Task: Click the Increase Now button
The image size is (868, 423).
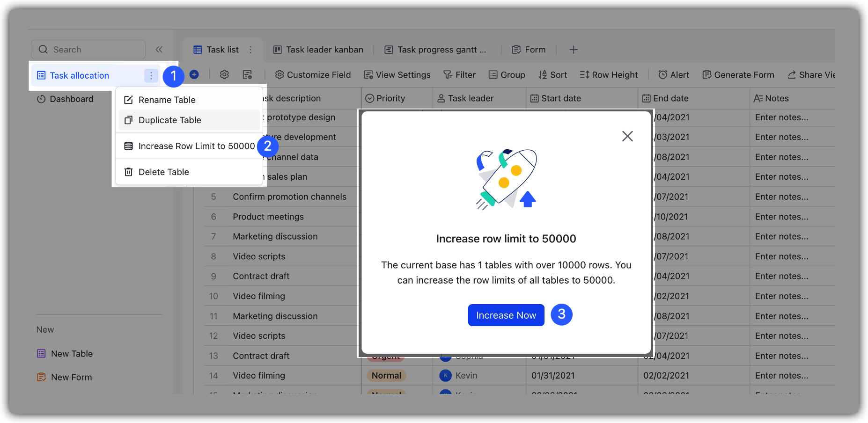Action: (x=506, y=315)
